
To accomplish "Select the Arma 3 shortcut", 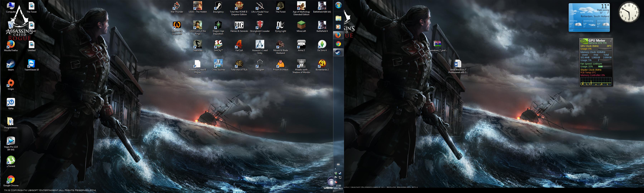I will coord(301,46).
